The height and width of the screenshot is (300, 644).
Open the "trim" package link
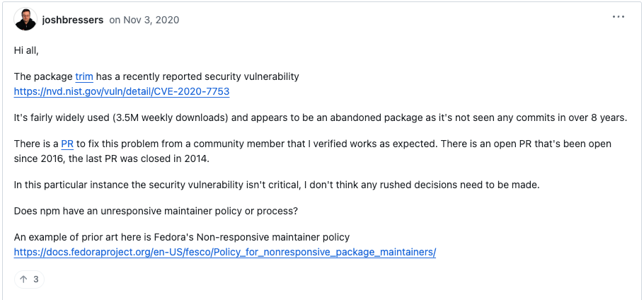(84, 76)
